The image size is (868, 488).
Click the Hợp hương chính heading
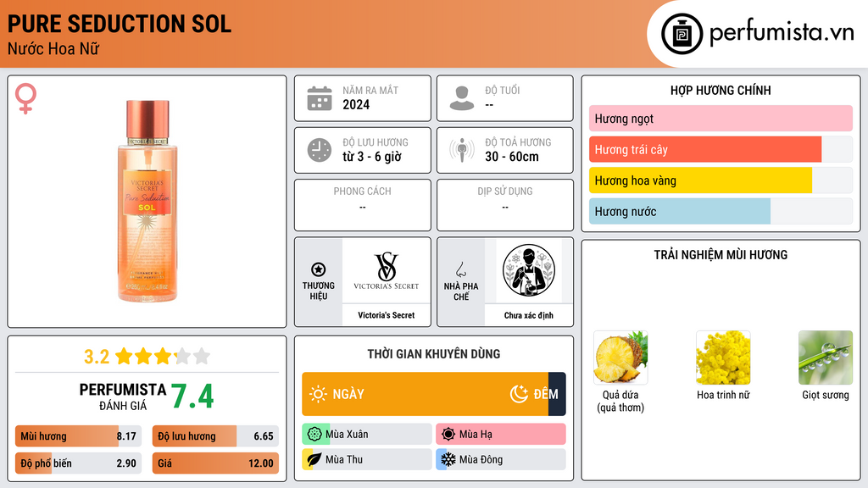[721, 90]
